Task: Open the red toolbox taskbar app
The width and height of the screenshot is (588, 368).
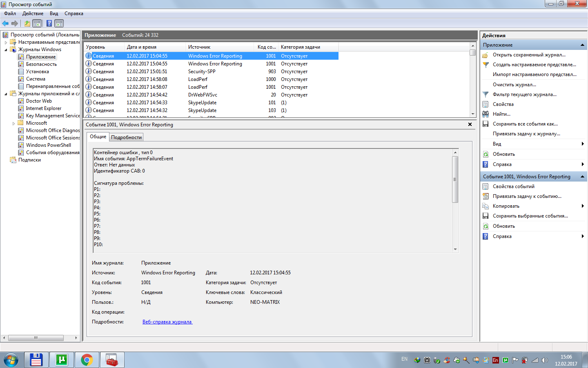Action: tap(112, 360)
